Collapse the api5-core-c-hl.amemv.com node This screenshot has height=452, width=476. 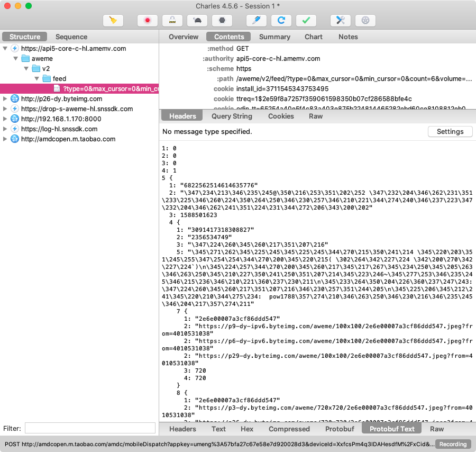tap(5, 48)
